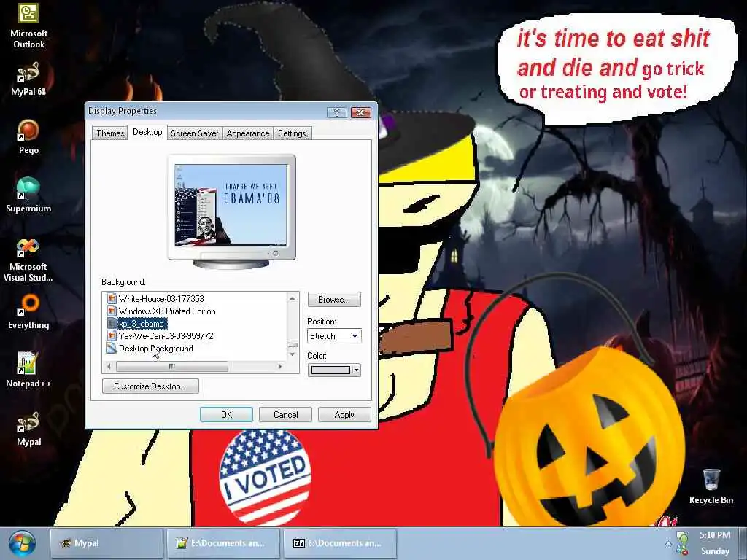
Task: Click background list scroll left arrow
Action: coord(109,366)
